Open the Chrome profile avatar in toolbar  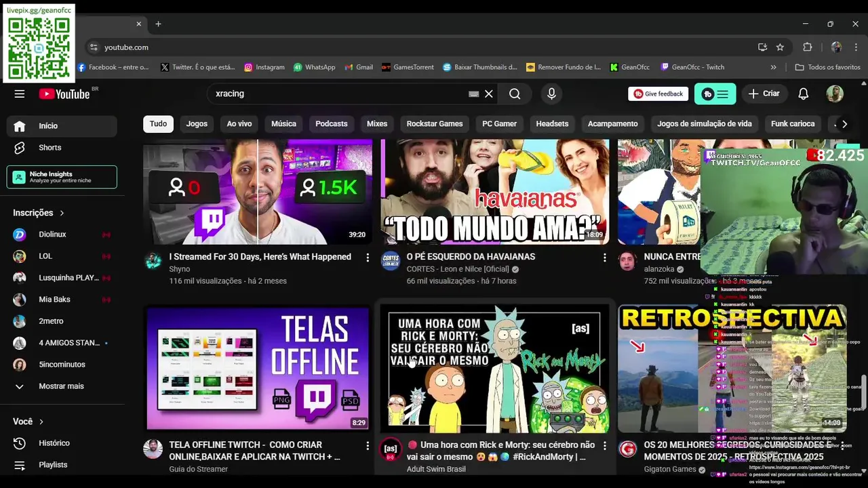(836, 47)
